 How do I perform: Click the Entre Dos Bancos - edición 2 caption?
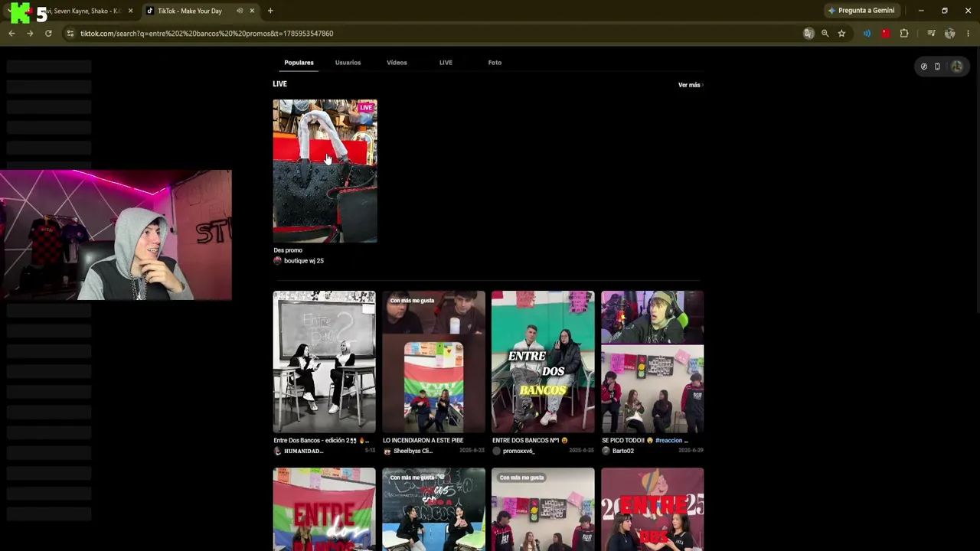point(322,441)
